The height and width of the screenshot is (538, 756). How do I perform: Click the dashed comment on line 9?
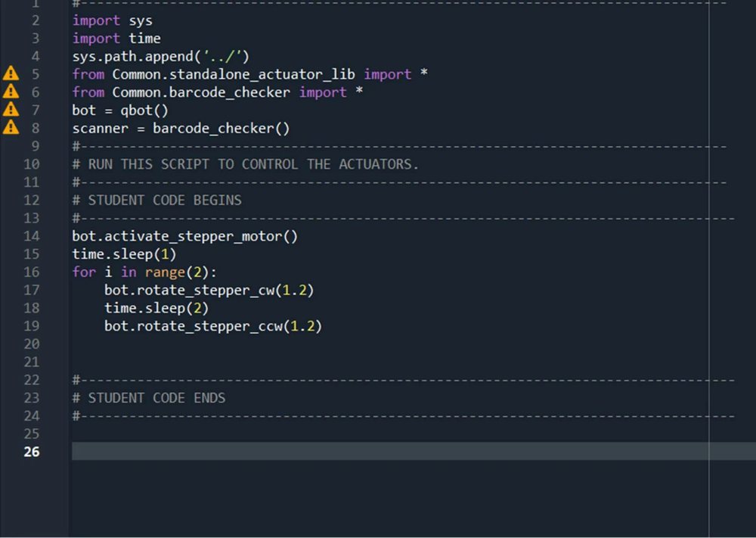[x=399, y=146]
